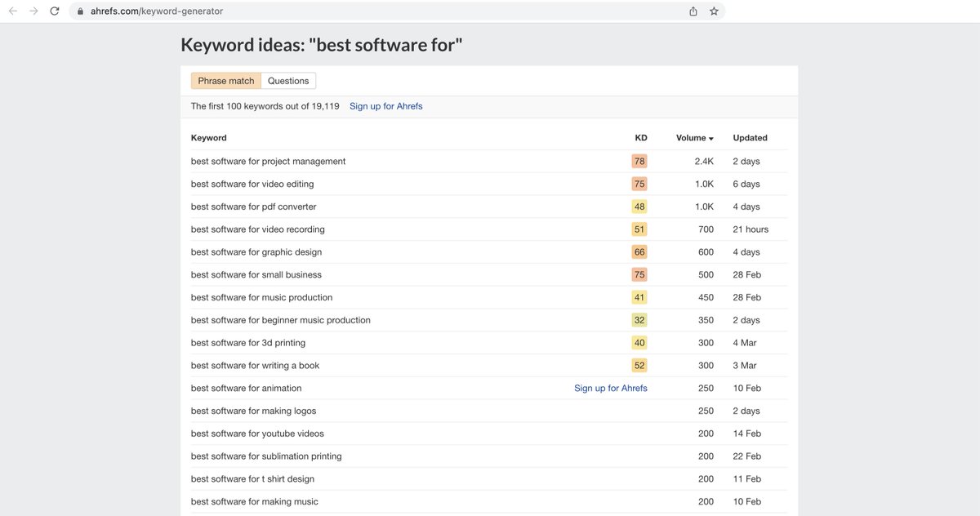Screen dimensions: 980x516
Task: Click the KD column header
Action: (x=641, y=138)
